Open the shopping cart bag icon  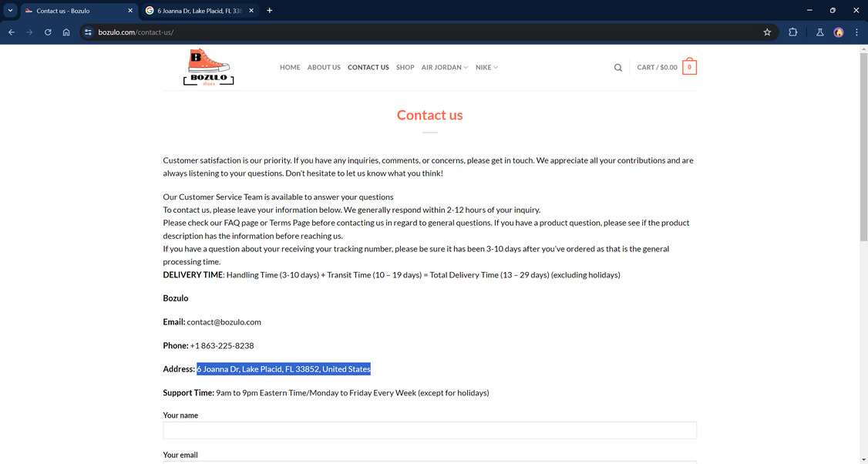tap(689, 67)
